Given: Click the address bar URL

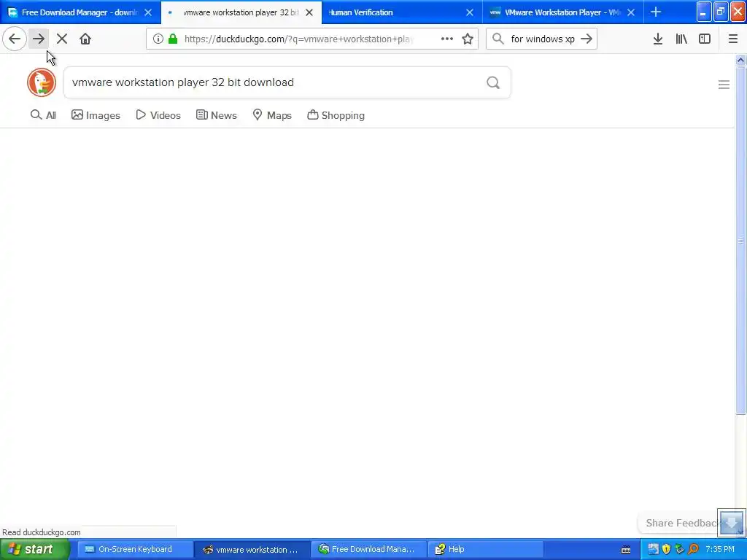Looking at the screenshot, I should tap(298, 39).
